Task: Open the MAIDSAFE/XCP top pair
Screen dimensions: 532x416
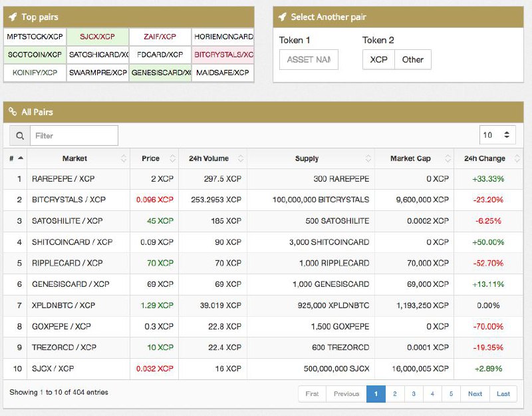Action: click(x=223, y=73)
